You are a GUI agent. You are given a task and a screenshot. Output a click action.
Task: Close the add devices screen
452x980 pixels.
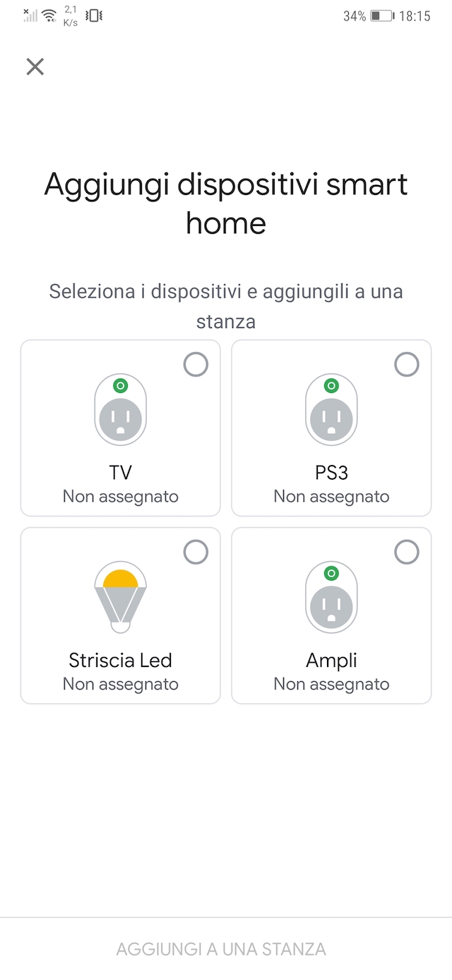click(35, 66)
